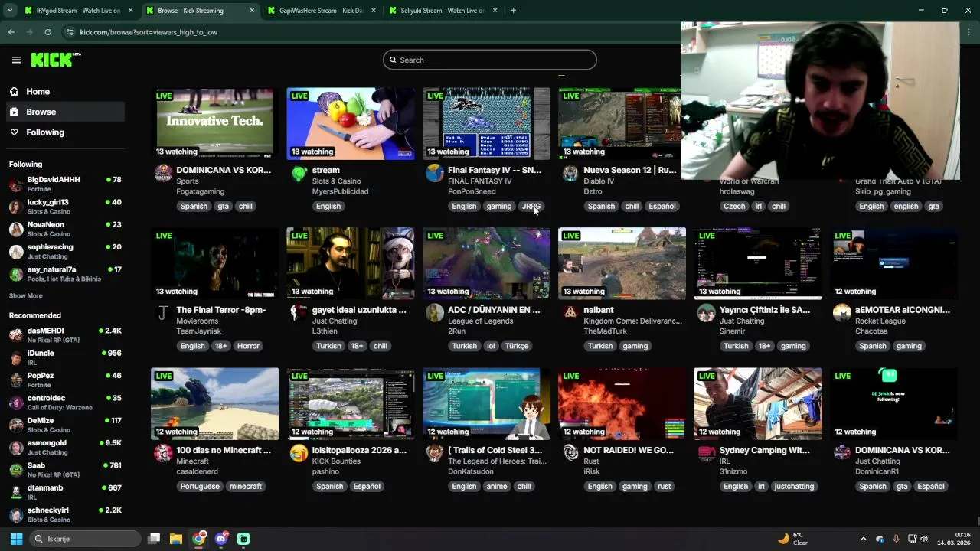Close the Browse - Kick Streaming tab
The width and height of the screenshot is (980, 551).
(x=252, y=11)
